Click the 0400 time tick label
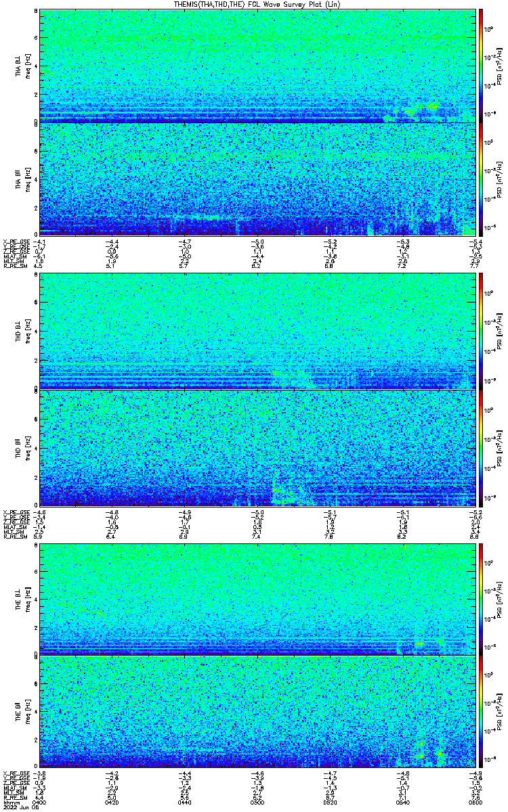Screen dimensions: 508x812 pyautogui.click(x=40, y=802)
